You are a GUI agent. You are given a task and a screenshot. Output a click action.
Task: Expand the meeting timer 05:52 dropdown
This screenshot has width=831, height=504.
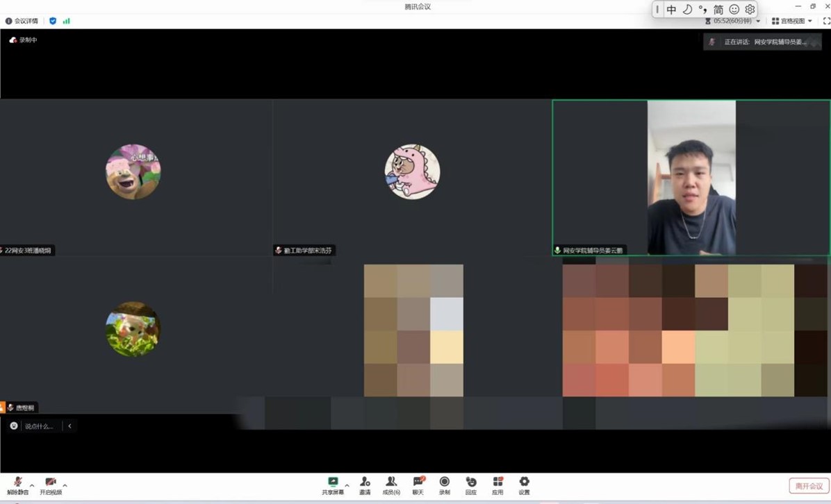tap(758, 21)
